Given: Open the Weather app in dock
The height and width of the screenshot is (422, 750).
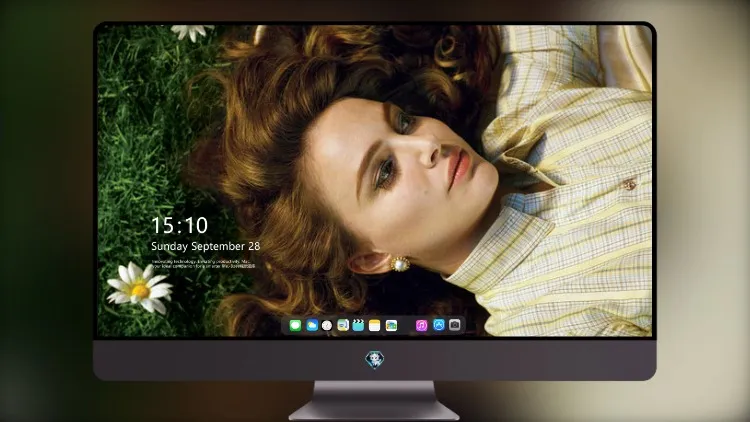Looking at the screenshot, I should tap(312, 325).
